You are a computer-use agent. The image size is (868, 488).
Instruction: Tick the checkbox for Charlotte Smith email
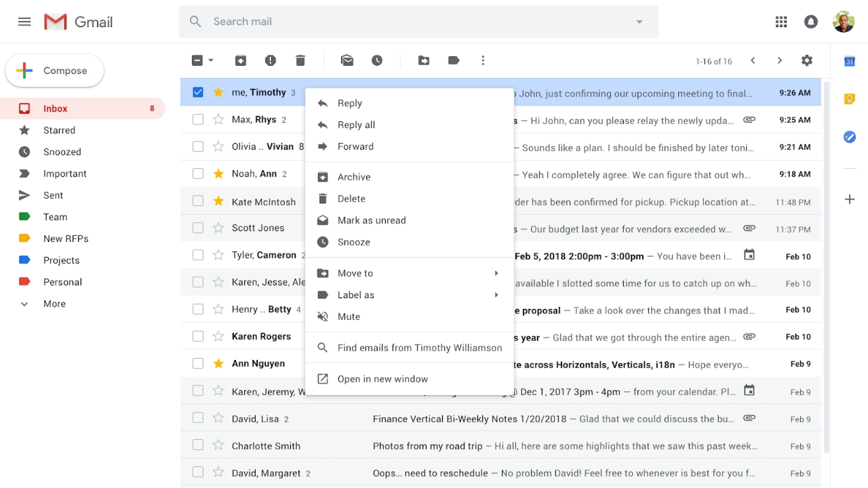click(198, 446)
